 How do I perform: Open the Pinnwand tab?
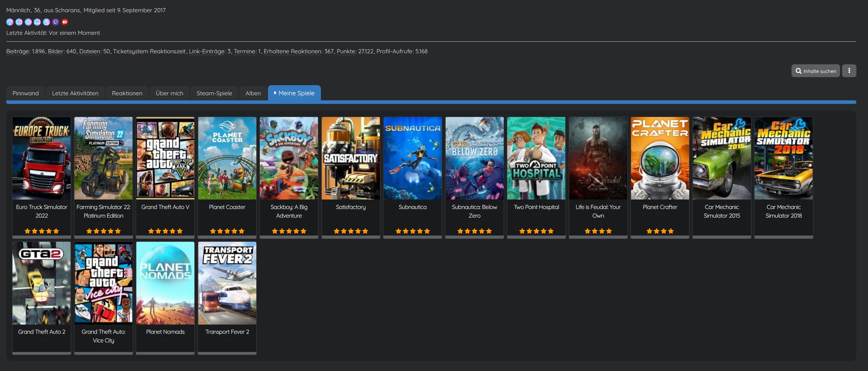26,93
